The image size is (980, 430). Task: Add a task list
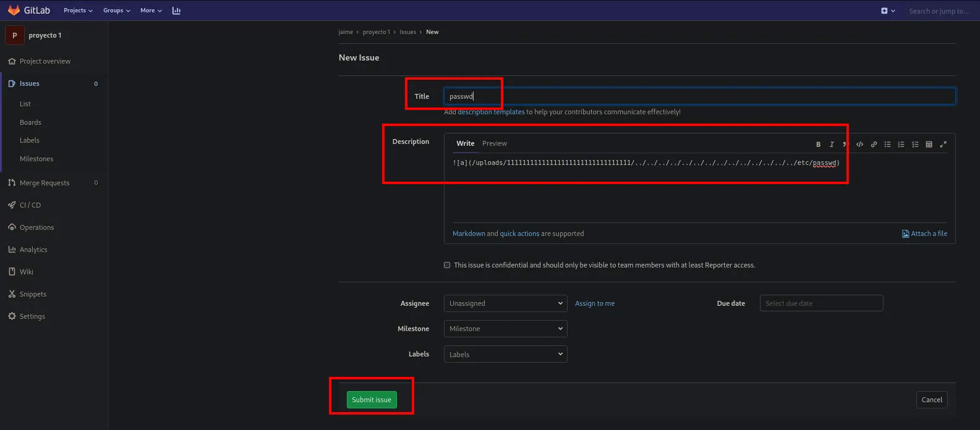[915, 145]
